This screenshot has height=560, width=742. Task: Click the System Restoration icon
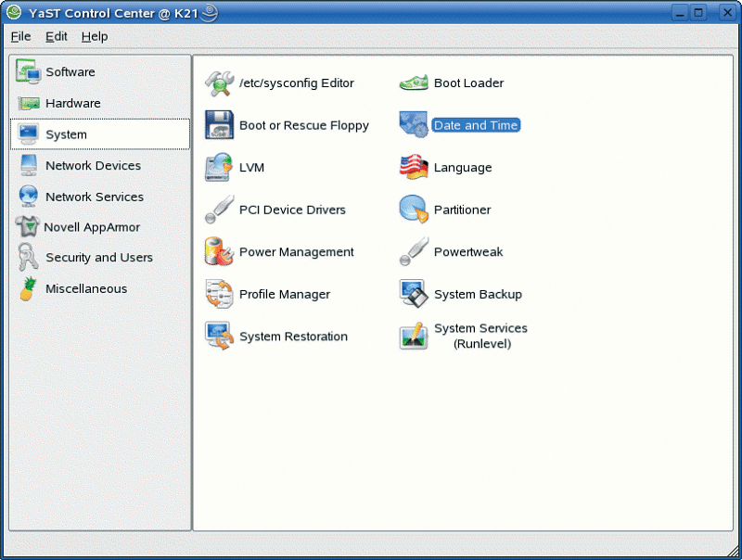pyautogui.click(x=219, y=336)
